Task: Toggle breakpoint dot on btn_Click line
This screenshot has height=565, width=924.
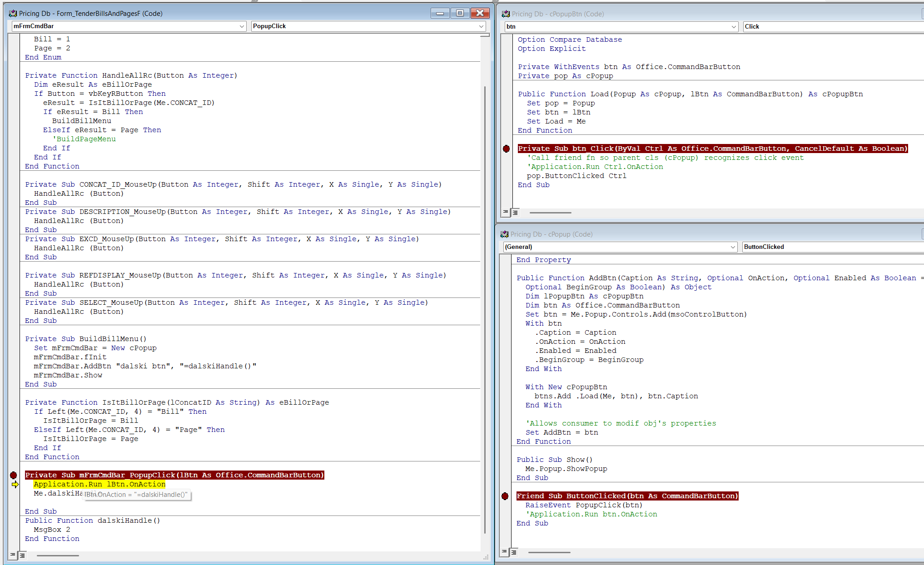Action: pyautogui.click(x=507, y=149)
